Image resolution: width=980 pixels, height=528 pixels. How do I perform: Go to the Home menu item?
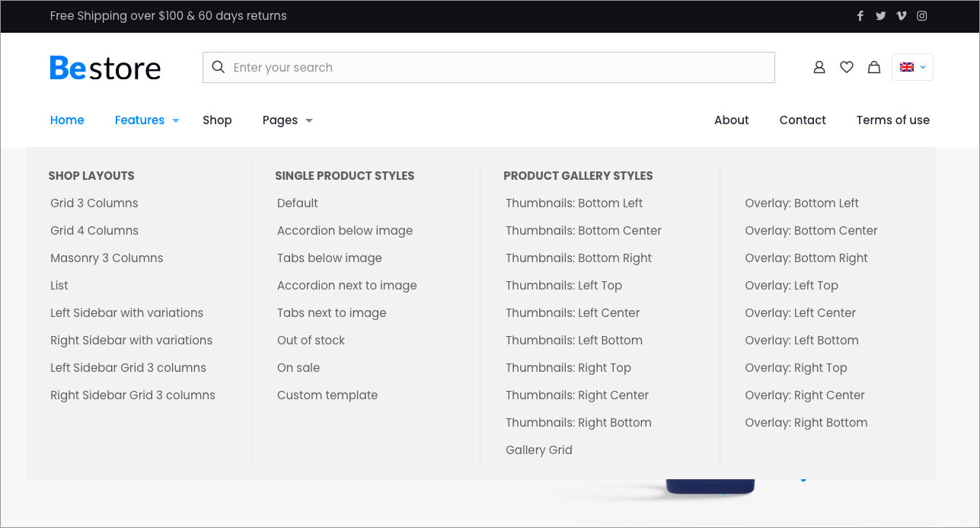[67, 120]
